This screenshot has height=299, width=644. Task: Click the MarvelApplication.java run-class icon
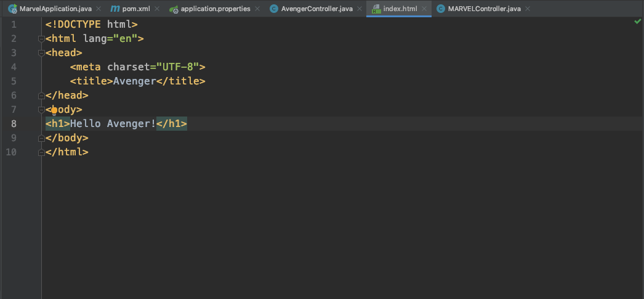[x=13, y=9]
